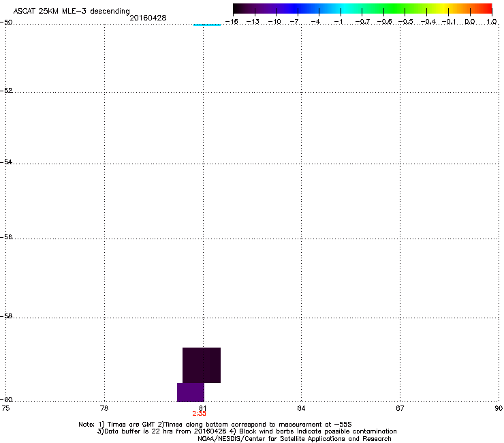Click the -13 color scale label
504x443 pixels.
[253, 22]
